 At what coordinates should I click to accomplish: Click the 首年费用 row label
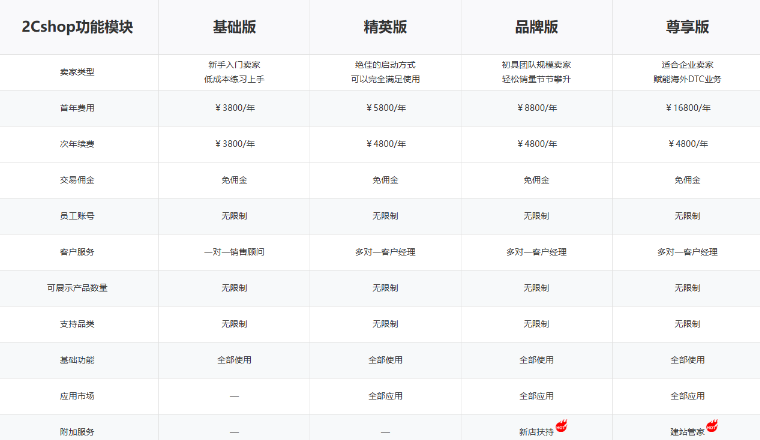77,108
